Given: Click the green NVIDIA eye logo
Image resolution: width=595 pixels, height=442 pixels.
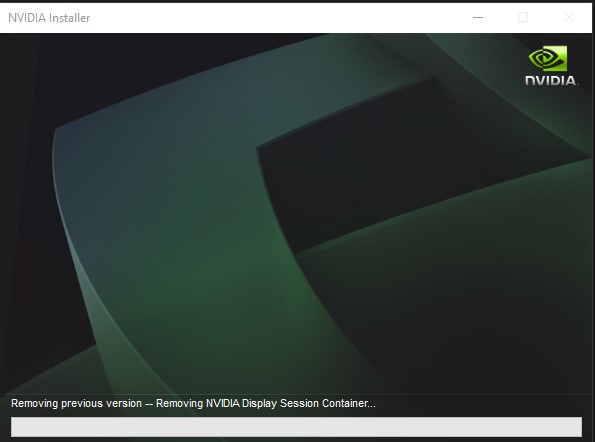Looking at the screenshot, I should pos(548,58).
